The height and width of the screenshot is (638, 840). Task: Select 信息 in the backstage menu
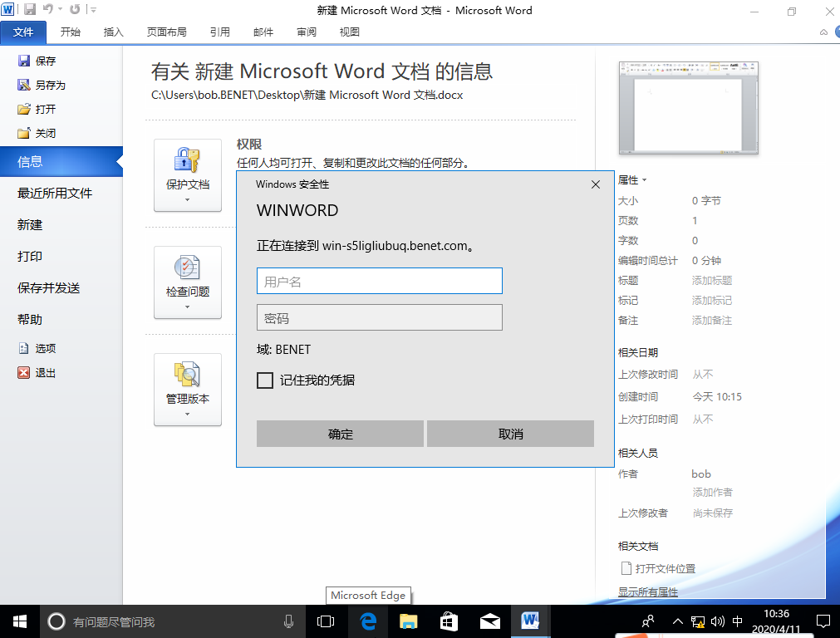click(61, 162)
